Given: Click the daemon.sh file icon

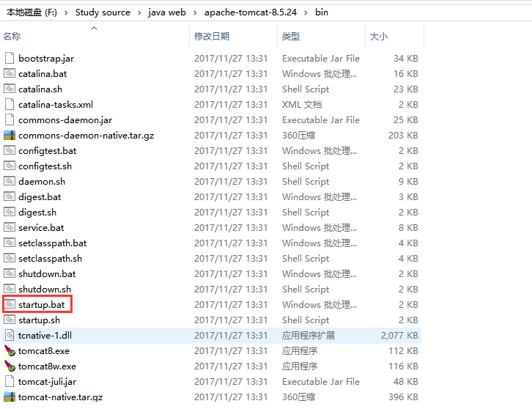Looking at the screenshot, I should click(x=10, y=181).
